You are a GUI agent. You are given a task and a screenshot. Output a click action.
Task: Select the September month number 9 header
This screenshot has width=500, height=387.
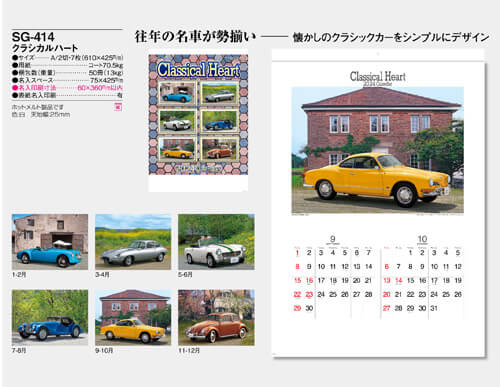coord(332,239)
